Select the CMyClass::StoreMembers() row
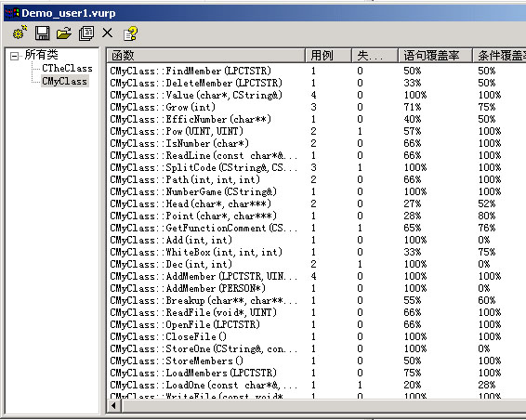The image size is (526, 420). 316,361
